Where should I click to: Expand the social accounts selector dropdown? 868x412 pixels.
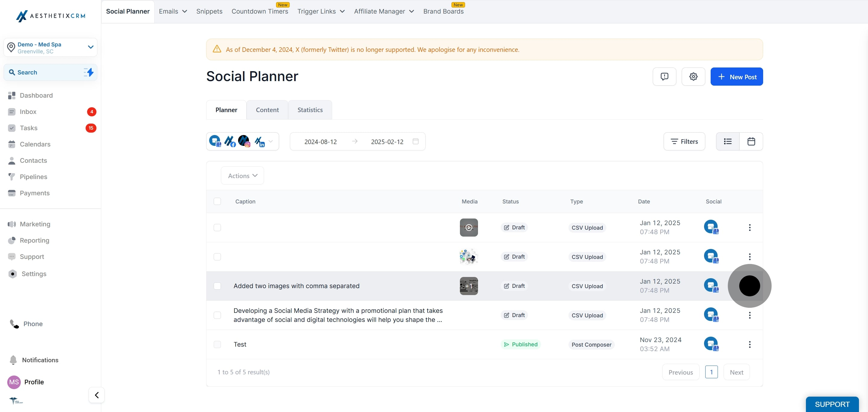[271, 141]
